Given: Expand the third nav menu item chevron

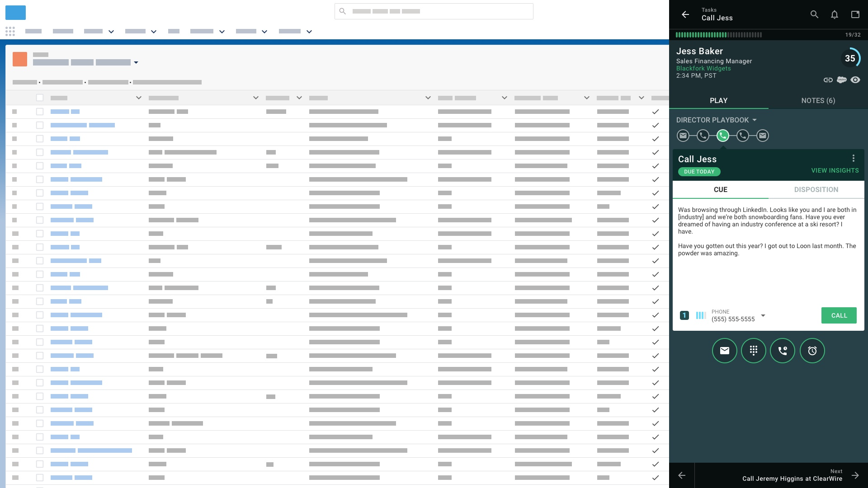Looking at the screenshot, I should pyautogui.click(x=111, y=32).
